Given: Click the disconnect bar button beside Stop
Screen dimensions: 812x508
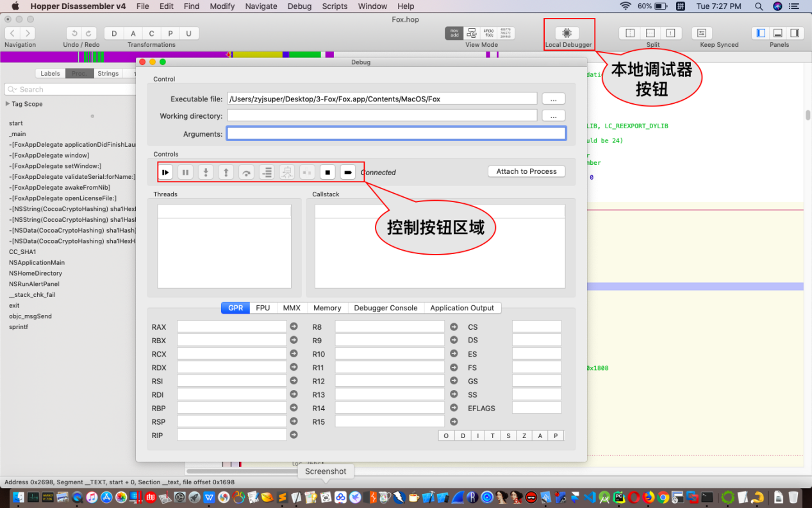Looking at the screenshot, I should click(348, 172).
